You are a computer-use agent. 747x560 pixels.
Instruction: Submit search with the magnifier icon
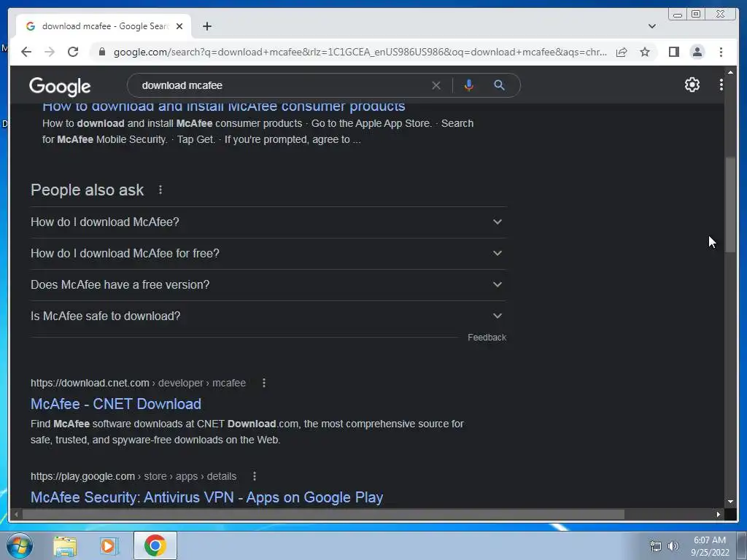tap(499, 85)
